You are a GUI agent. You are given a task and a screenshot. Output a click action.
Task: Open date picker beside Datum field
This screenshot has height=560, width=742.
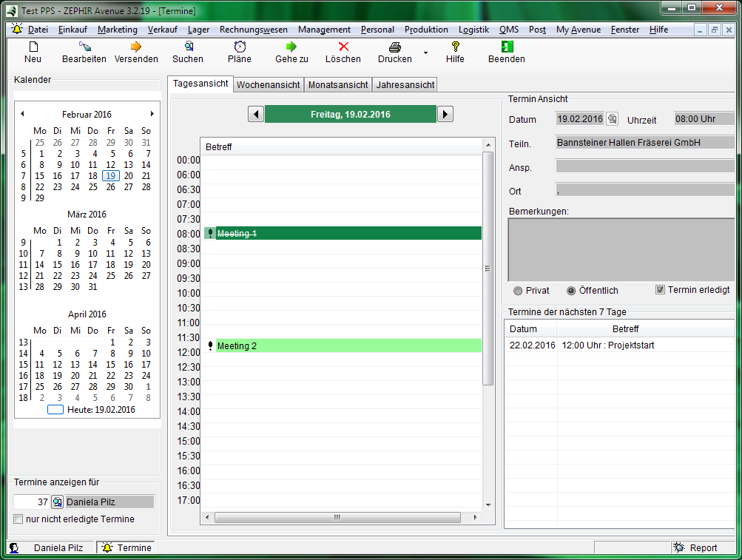click(612, 119)
